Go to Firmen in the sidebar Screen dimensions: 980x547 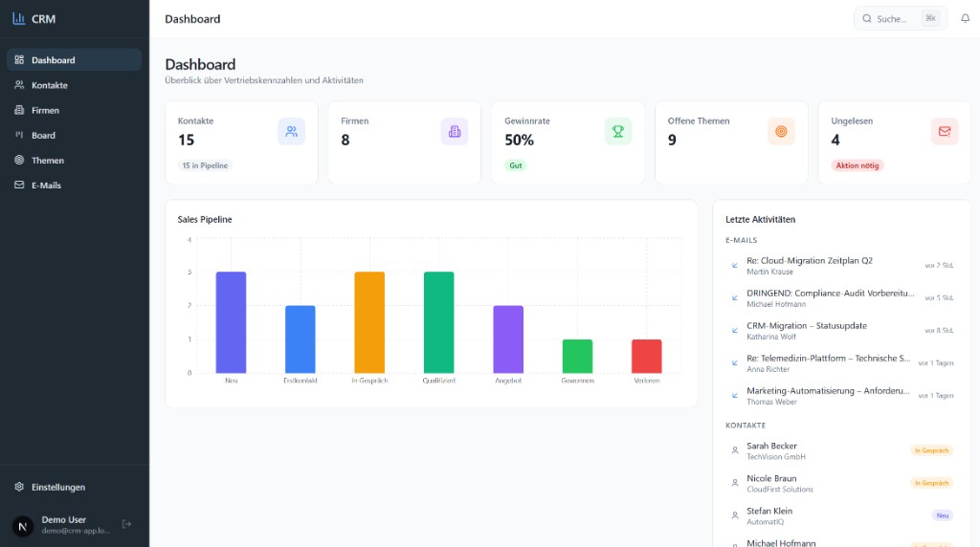[x=45, y=110]
